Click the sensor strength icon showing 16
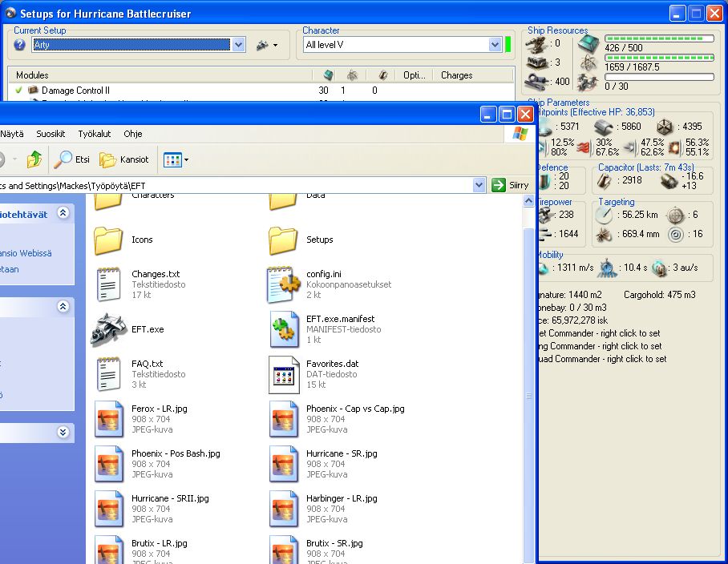This screenshot has width=728, height=564. point(676,234)
